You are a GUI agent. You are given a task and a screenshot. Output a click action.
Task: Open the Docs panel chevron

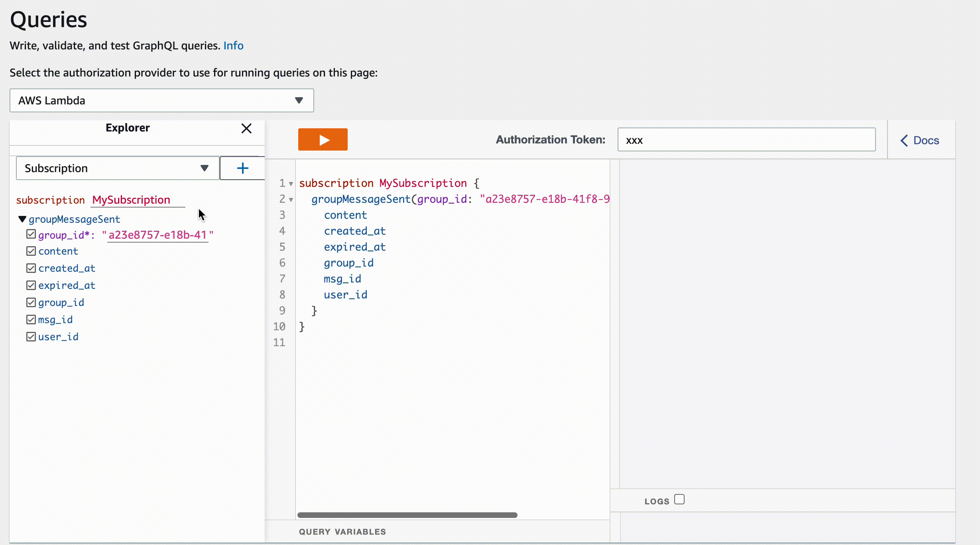tap(904, 140)
